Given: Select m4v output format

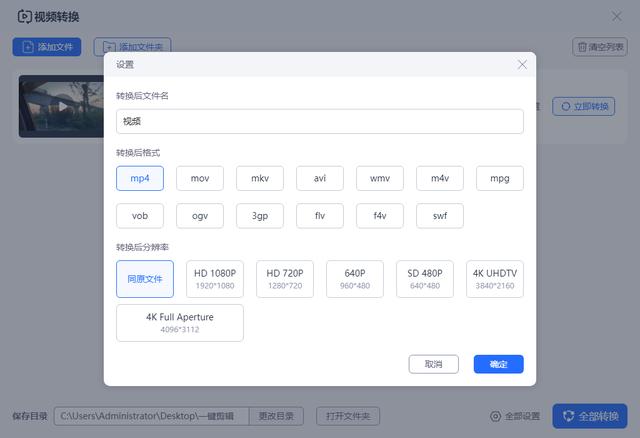Looking at the screenshot, I should coord(440,178).
